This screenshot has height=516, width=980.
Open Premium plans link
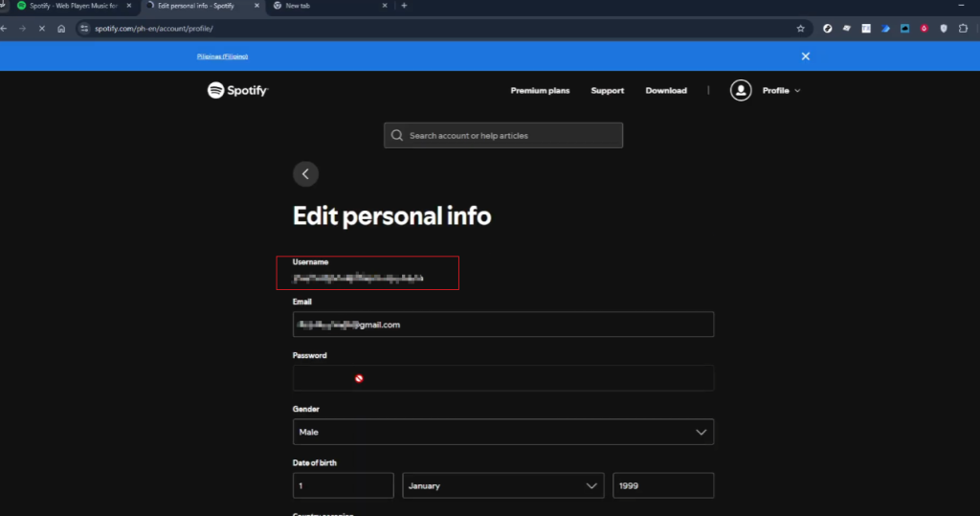[540, 91]
